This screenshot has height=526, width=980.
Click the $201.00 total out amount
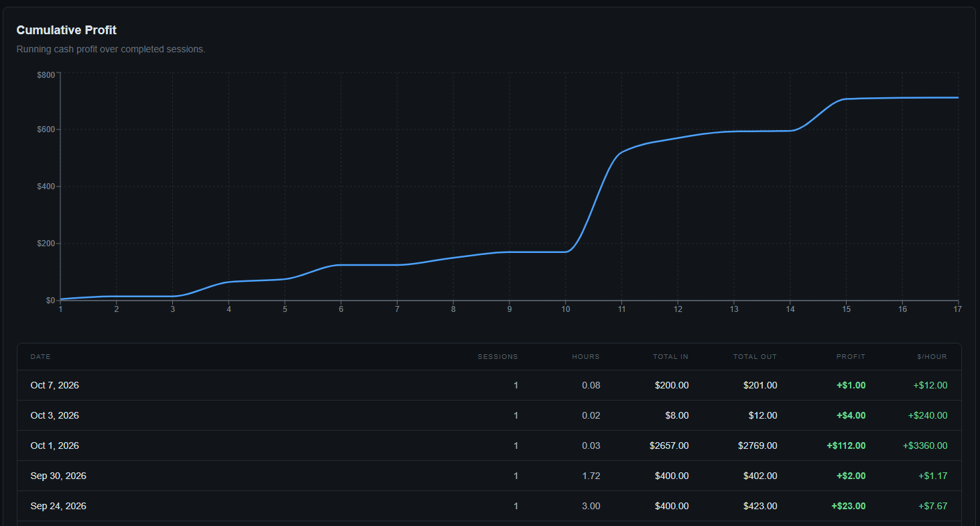click(x=760, y=385)
